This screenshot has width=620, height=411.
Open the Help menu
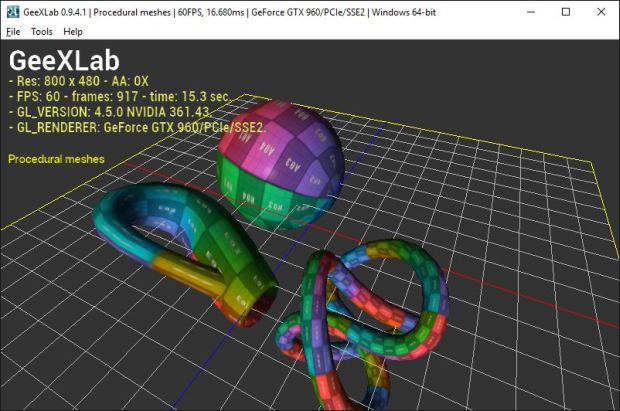73,32
